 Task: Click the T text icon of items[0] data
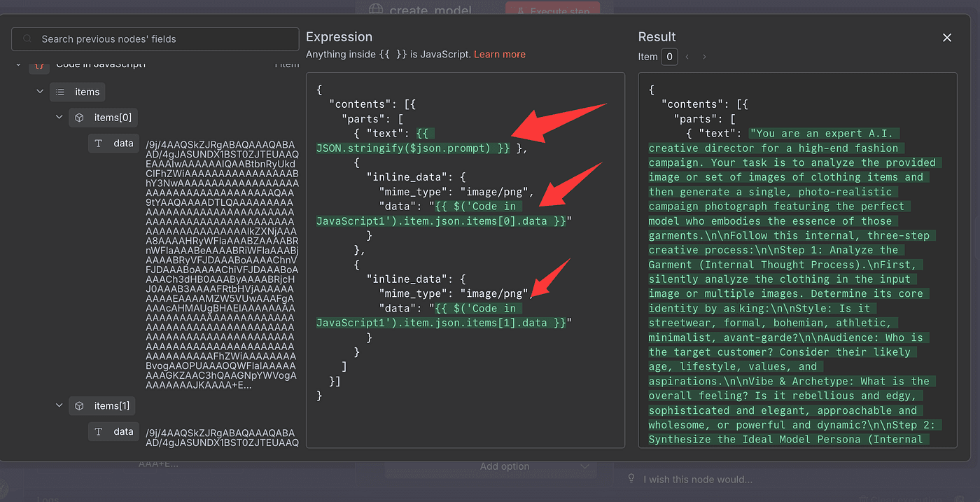[x=99, y=143]
